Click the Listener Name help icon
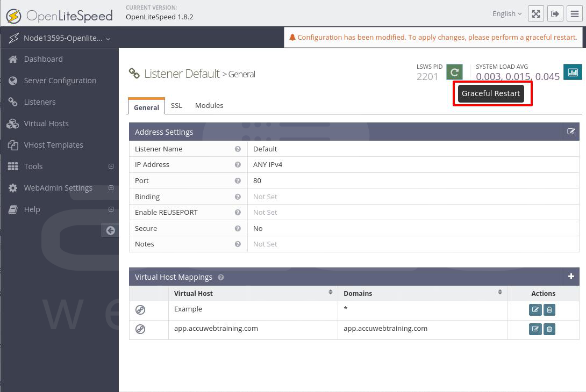The height and width of the screenshot is (392, 586). (238, 149)
